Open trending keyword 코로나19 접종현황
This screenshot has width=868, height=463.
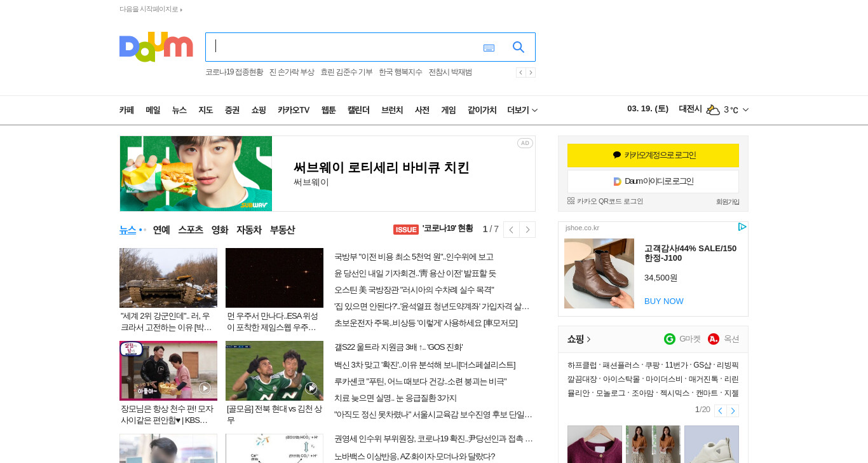click(x=234, y=73)
